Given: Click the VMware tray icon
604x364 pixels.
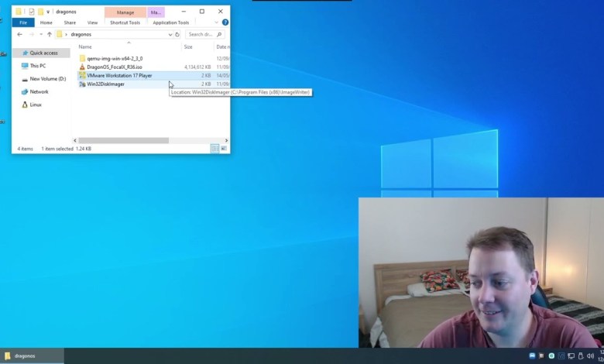Looking at the screenshot, I should (561, 356).
